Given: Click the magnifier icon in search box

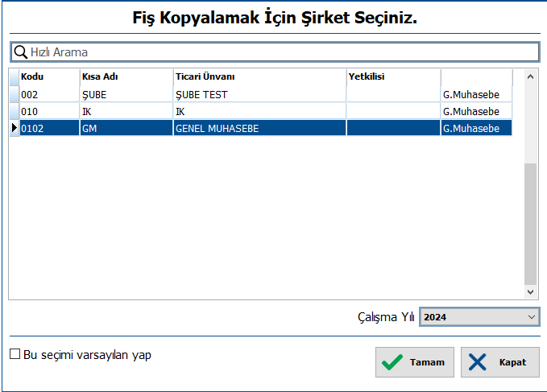Looking at the screenshot, I should click(20, 52).
